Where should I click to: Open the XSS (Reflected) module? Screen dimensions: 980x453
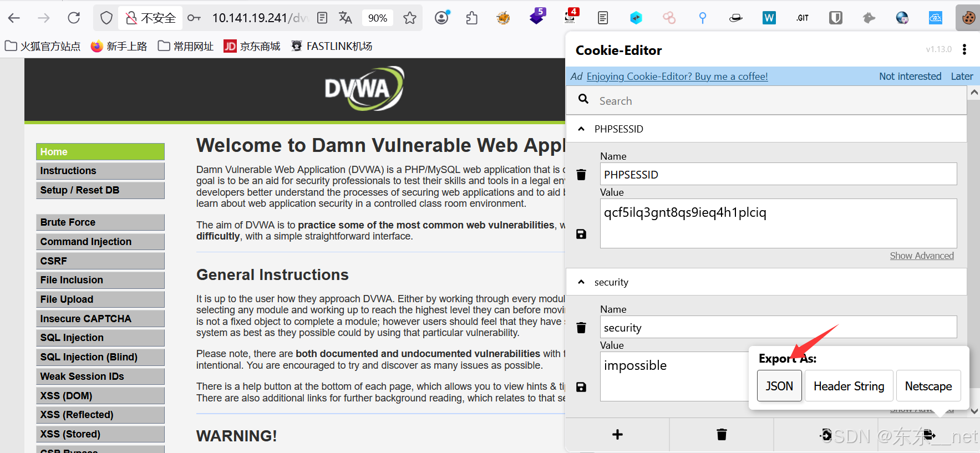pos(100,415)
